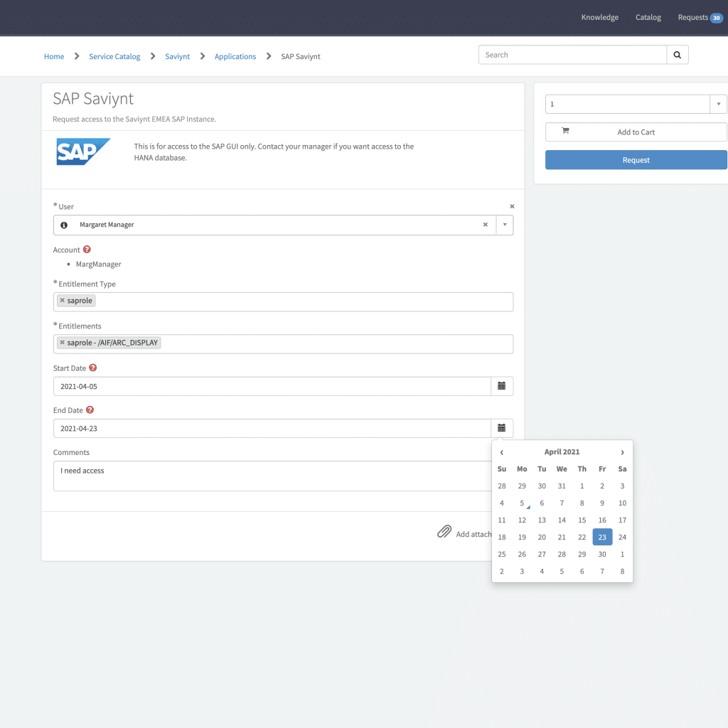Remove the saprole entitlement type tag
This screenshot has height=728, width=728.
coord(63,301)
